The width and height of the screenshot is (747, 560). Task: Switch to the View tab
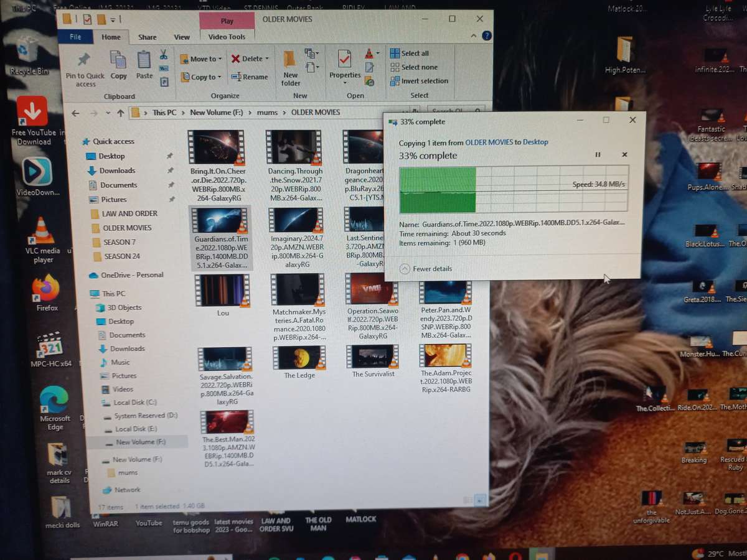[181, 37]
